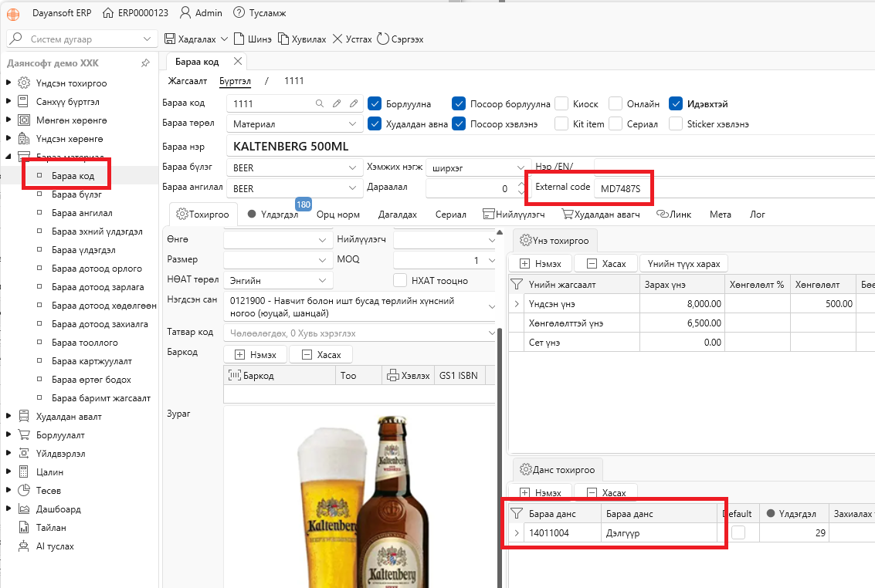Click Мөнгөн хөрөнгө icon in sidebar

pyautogui.click(x=24, y=120)
